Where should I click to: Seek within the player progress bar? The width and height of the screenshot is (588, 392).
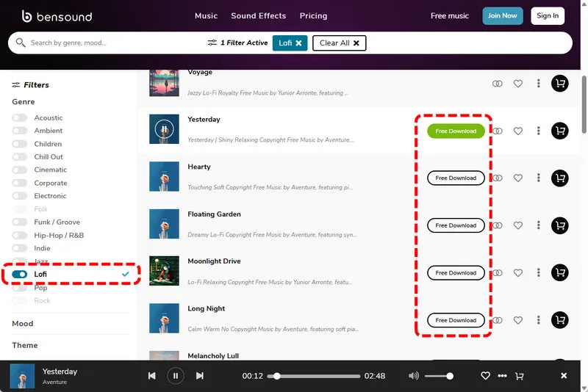(314, 376)
